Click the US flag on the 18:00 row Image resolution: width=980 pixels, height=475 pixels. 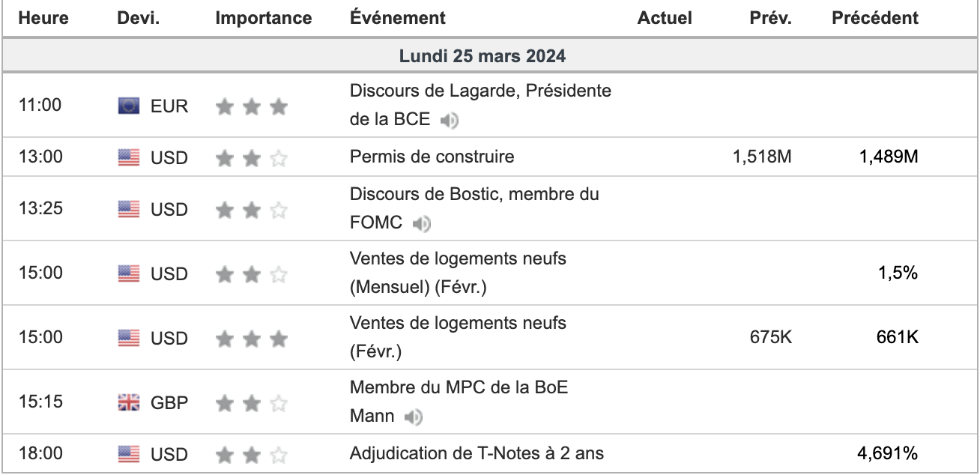[x=129, y=454]
